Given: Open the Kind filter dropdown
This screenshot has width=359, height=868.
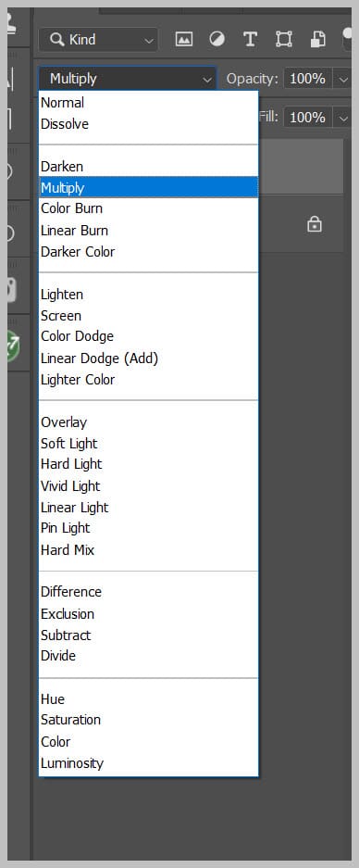Looking at the screenshot, I should (98, 40).
